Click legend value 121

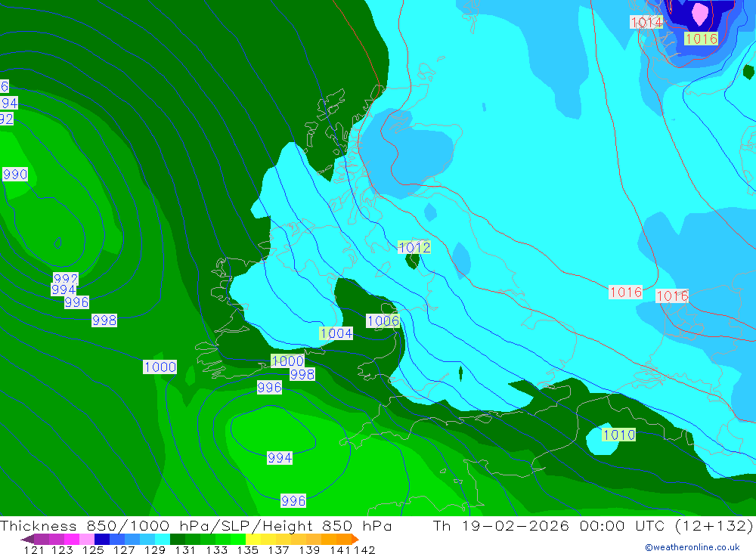point(34,550)
